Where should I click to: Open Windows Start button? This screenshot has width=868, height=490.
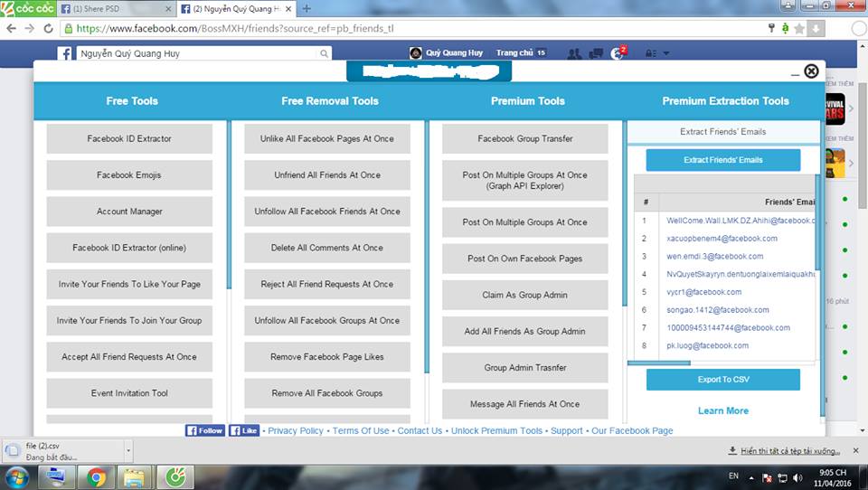tap(15, 477)
